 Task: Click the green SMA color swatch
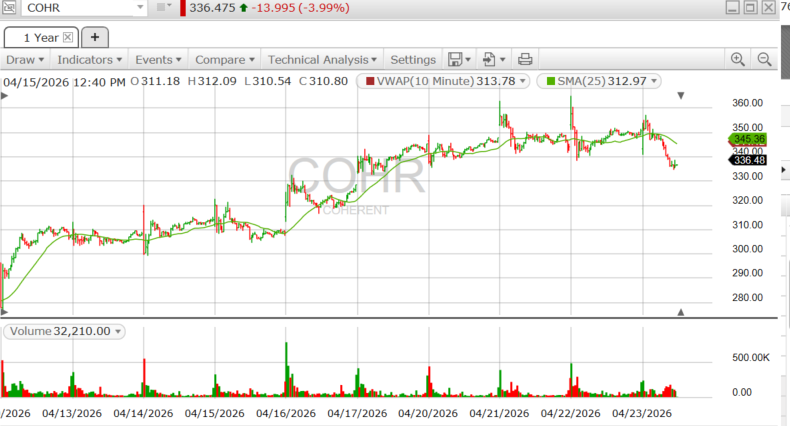(x=551, y=81)
